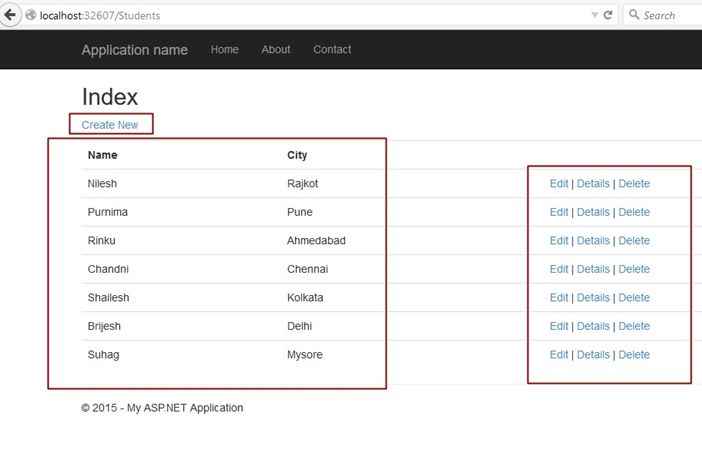
Task: View Details for Suhag
Action: [x=593, y=355]
